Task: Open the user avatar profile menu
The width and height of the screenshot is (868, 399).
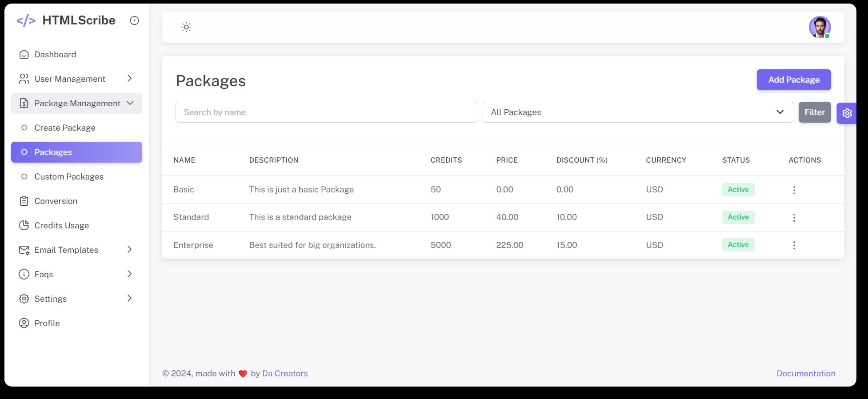Action: tap(819, 27)
